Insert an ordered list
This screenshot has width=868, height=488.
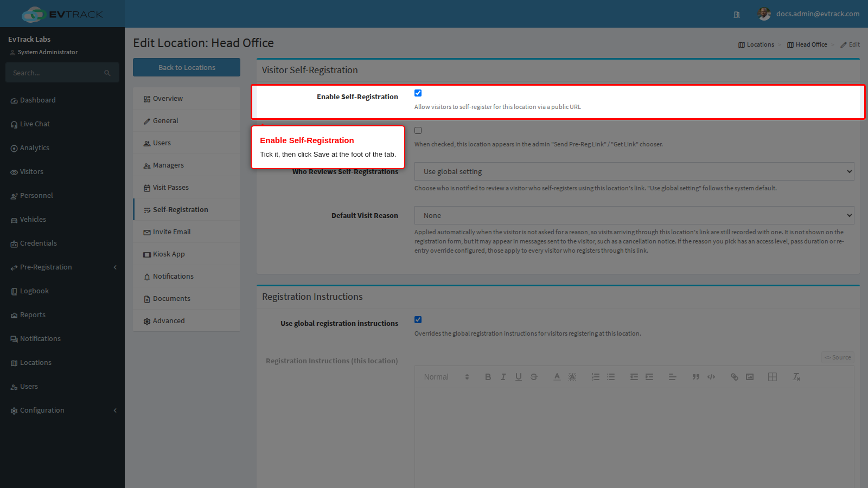(596, 377)
